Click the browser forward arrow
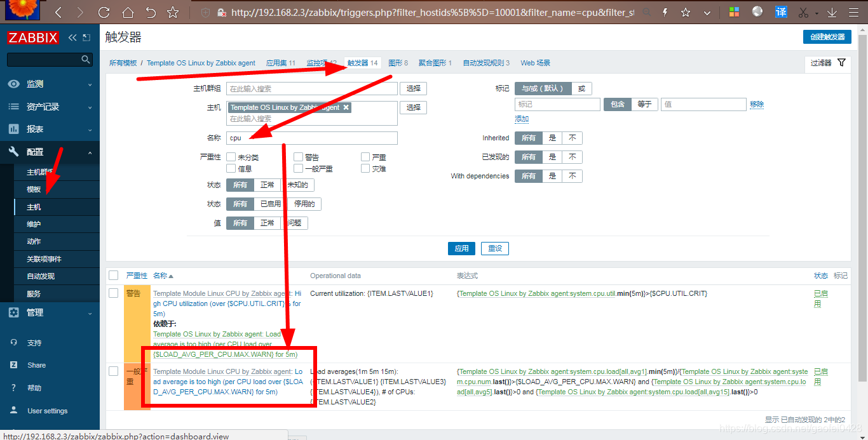 (79, 12)
